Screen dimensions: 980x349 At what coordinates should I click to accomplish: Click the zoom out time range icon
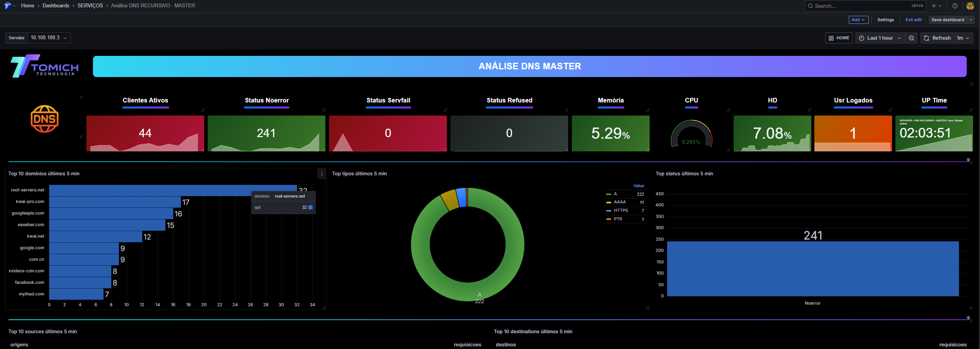(912, 38)
